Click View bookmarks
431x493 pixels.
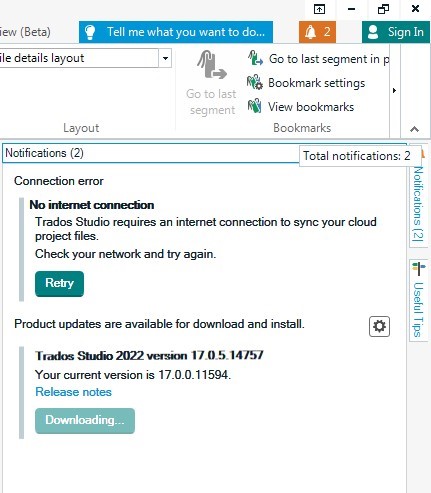[300, 107]
